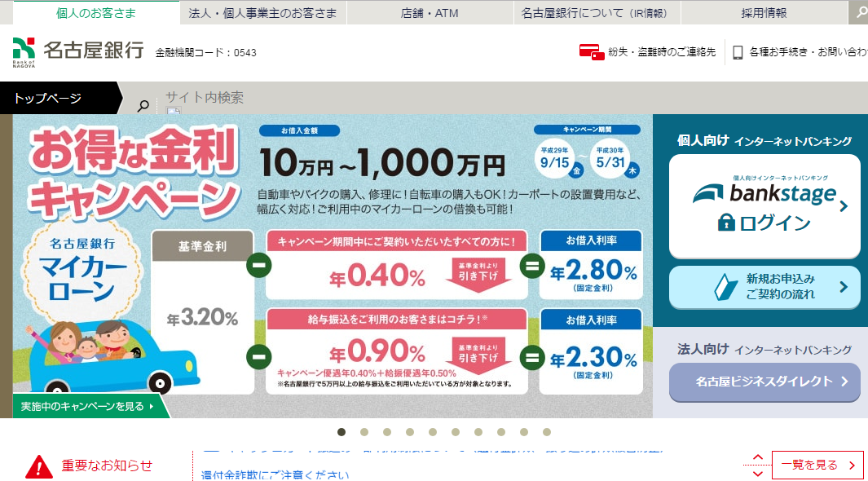This screenshot has height=481, width=868.
Task: Select the sixth carousel slide dot
Action: coord(456,432)
